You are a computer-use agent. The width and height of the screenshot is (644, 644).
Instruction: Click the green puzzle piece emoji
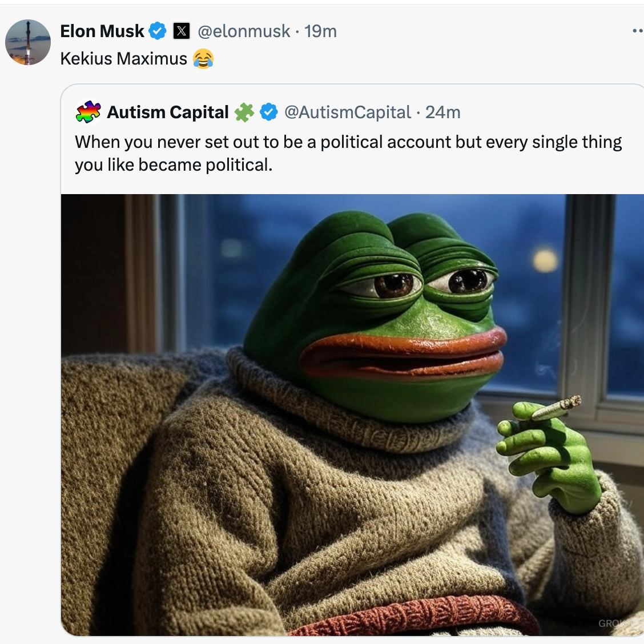tap(244, 112)
